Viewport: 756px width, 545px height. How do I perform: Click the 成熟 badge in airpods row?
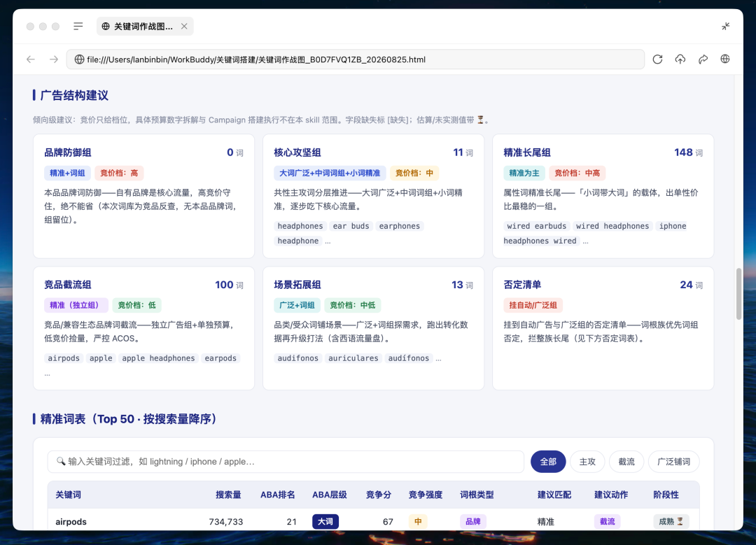point(671,521)
